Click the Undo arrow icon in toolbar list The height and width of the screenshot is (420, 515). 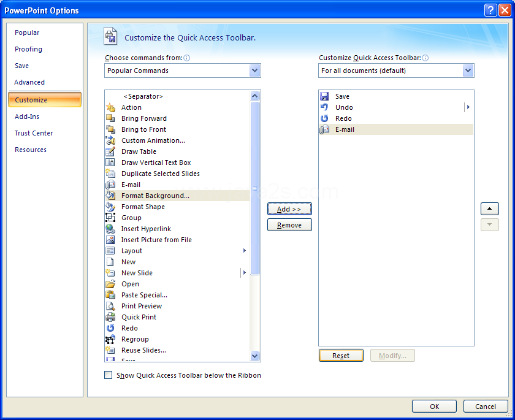(x=324, y=107)
